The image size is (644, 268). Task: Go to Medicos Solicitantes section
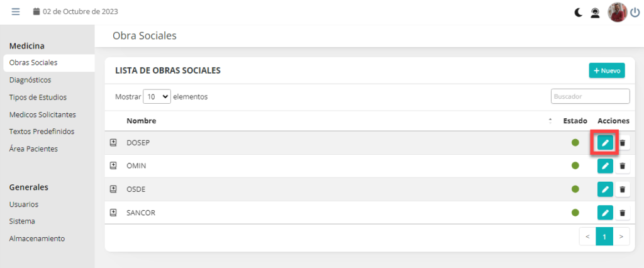(x=43, y=114)
